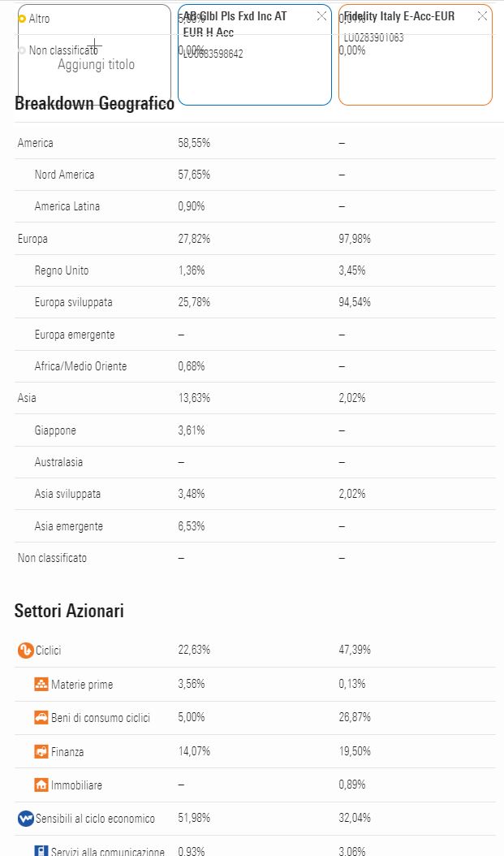Remove the AB Glbl Pls Fxd Inc fund
The image size is (504, 856).
point(321,16)
